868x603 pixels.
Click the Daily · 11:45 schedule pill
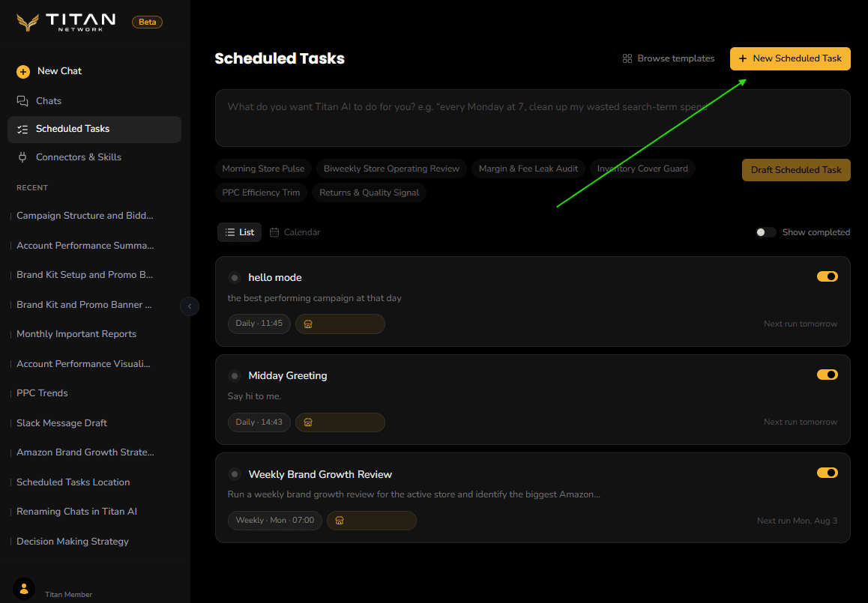point(259,324)
